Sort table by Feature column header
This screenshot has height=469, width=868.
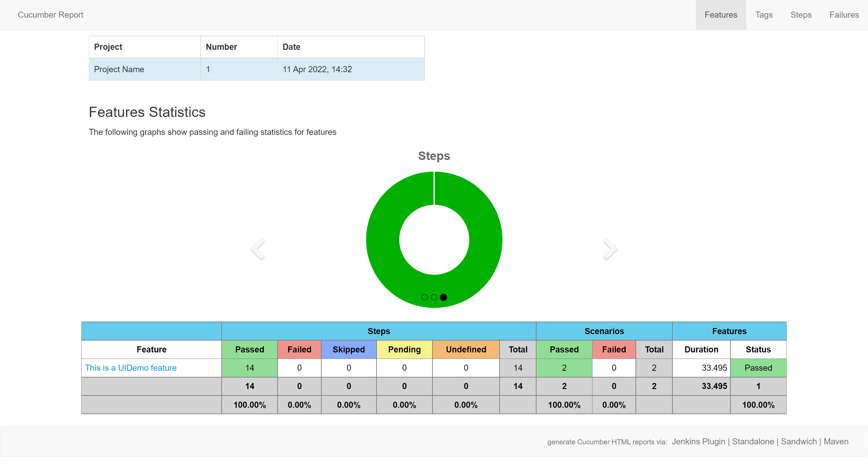(x=152, y=349)
